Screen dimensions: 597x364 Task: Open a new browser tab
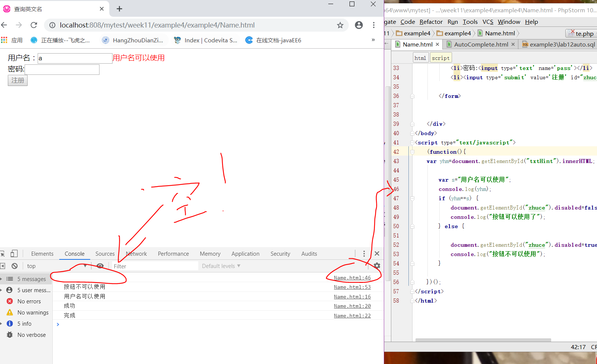point(119,9)
